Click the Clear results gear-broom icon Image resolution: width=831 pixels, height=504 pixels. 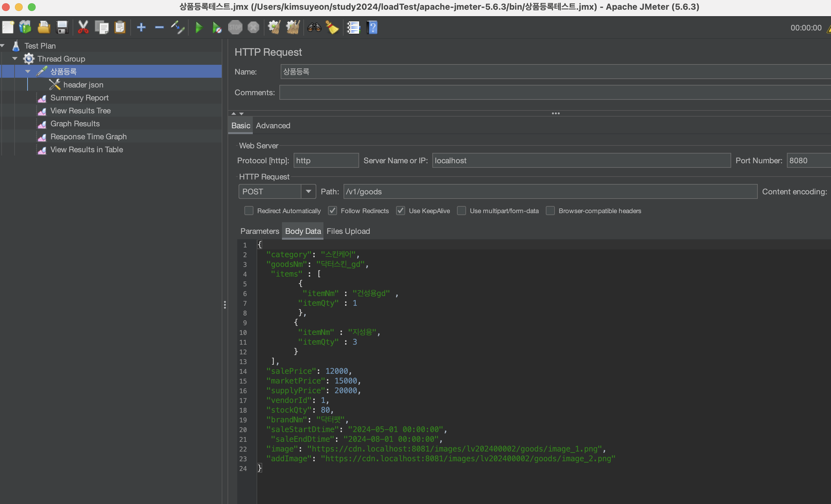click(x=274, y=27)
